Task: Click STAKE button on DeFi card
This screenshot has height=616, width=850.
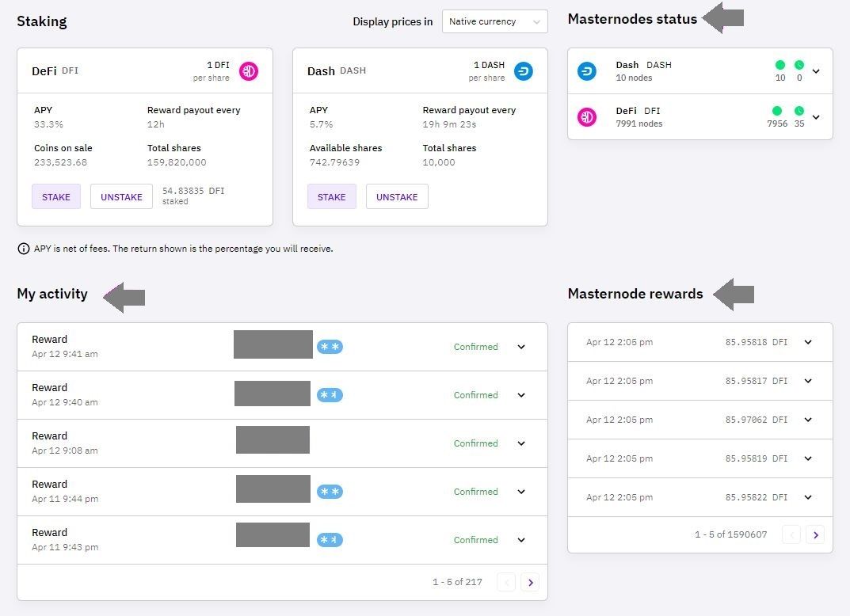Action: click(x=56, y=196)
